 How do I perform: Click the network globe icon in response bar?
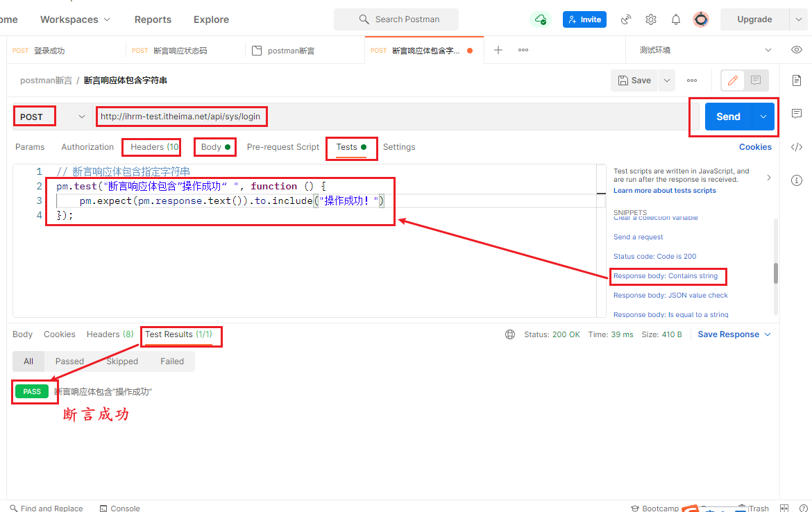(510, 334)
